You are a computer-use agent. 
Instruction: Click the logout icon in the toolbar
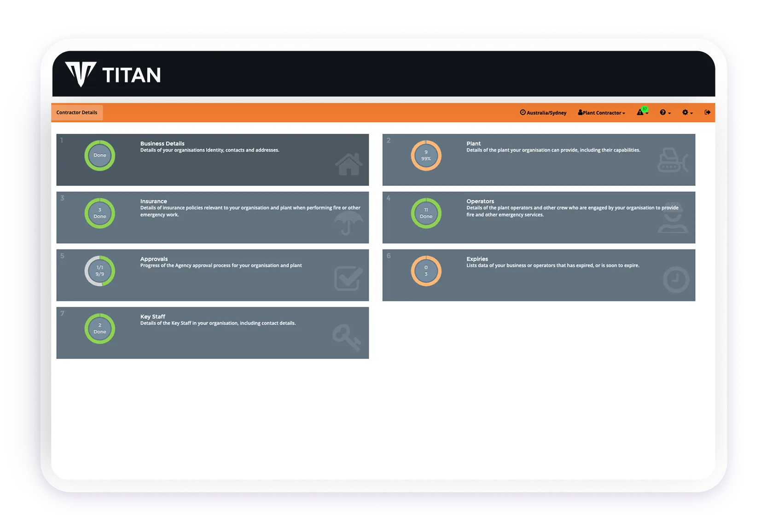[x=707, y=112]
